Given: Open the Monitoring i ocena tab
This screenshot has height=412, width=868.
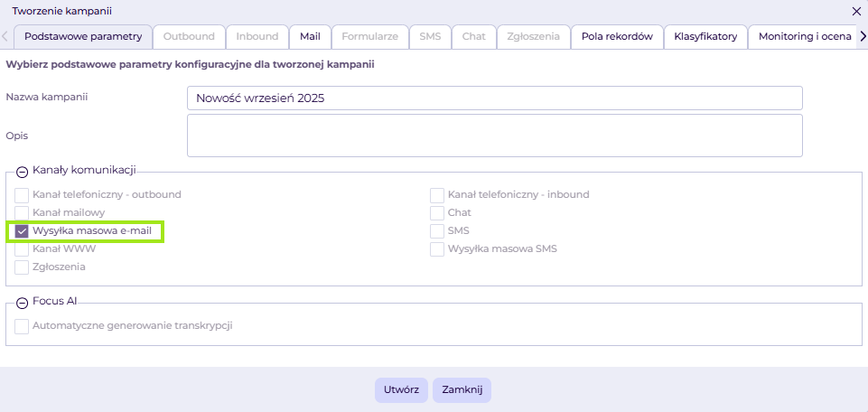Looking at the screenshot, I should [805, 37].
